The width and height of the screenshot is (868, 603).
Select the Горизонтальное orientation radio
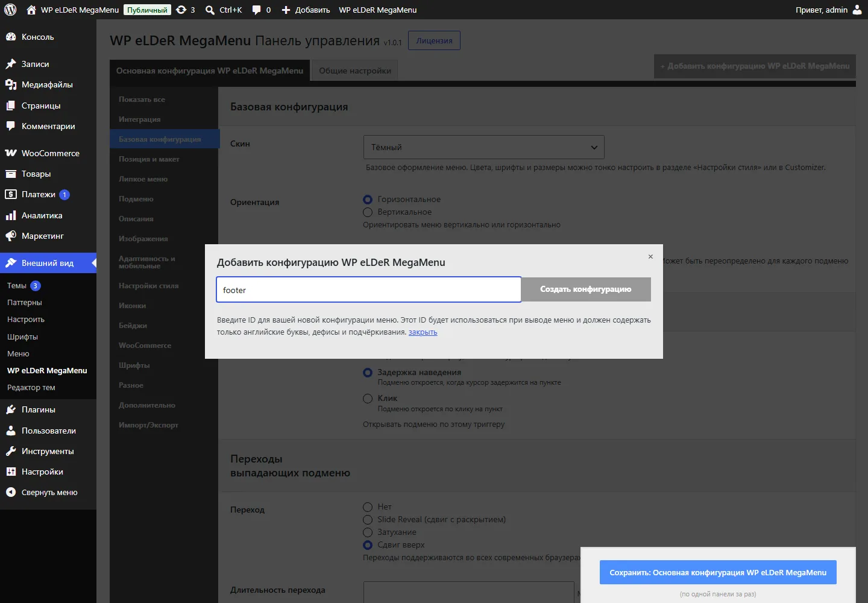click(368, 200)
